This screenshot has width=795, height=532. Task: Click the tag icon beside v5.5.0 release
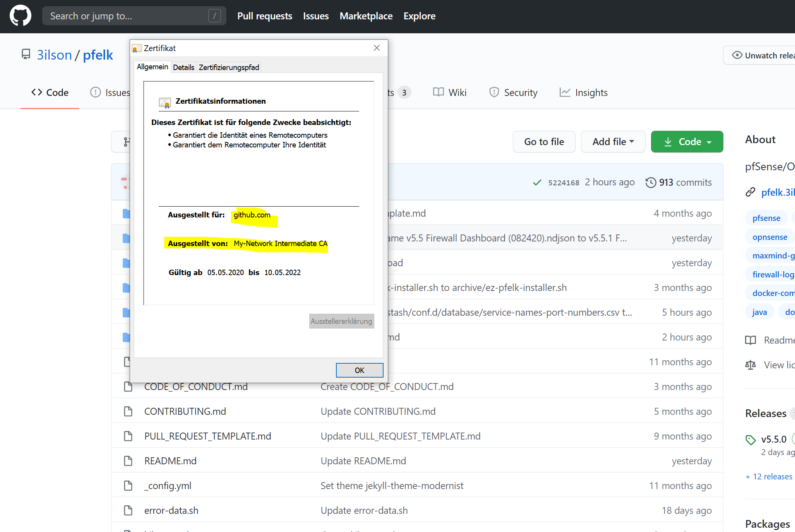pyautogui.click(x=750, y=440)
